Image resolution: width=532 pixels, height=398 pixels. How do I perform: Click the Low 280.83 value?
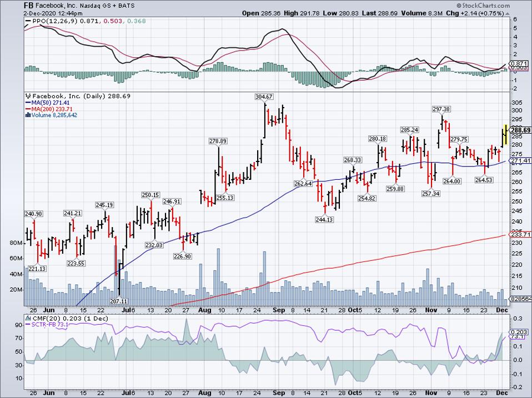point(340,13)
